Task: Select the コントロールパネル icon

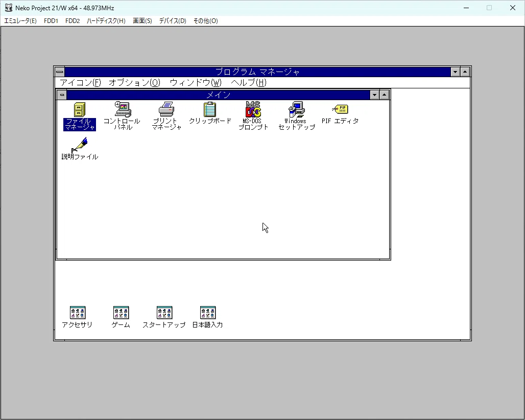Action: coord(123,109)
